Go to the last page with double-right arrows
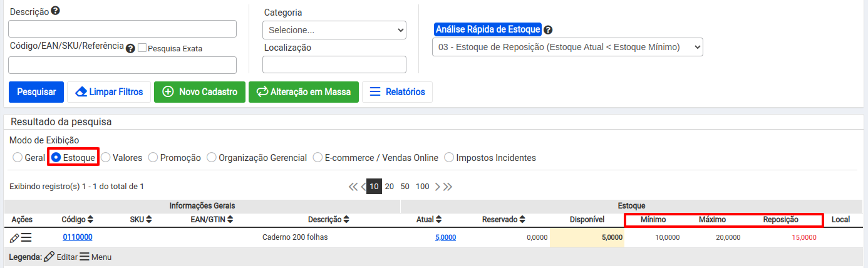868x268 pixels. 448,187
